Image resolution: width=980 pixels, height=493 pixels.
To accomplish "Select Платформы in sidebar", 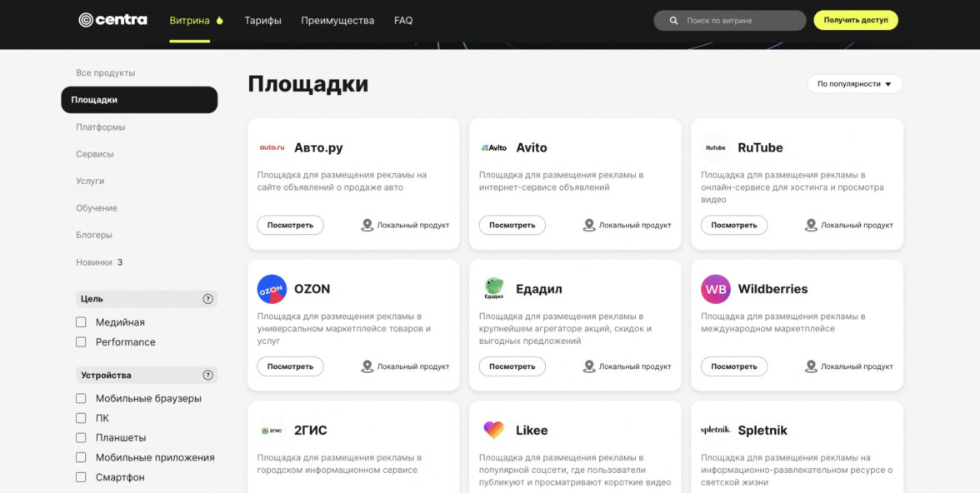I will (101, 127).
